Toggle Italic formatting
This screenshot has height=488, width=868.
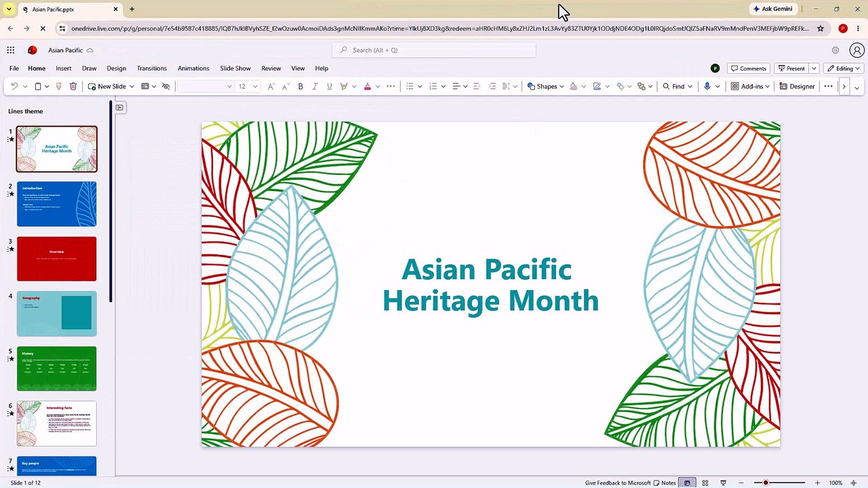coord(315,87)
